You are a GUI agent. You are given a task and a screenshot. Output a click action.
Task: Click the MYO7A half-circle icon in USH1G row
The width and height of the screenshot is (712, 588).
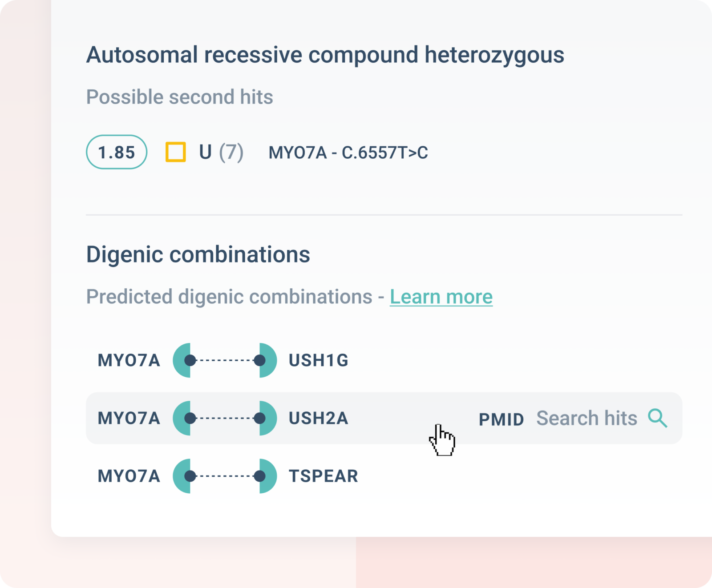[182, 360]
